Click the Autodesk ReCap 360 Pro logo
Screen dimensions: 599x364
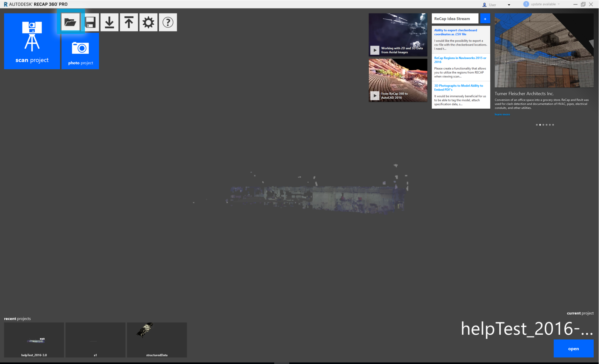[x=36, y=4]
